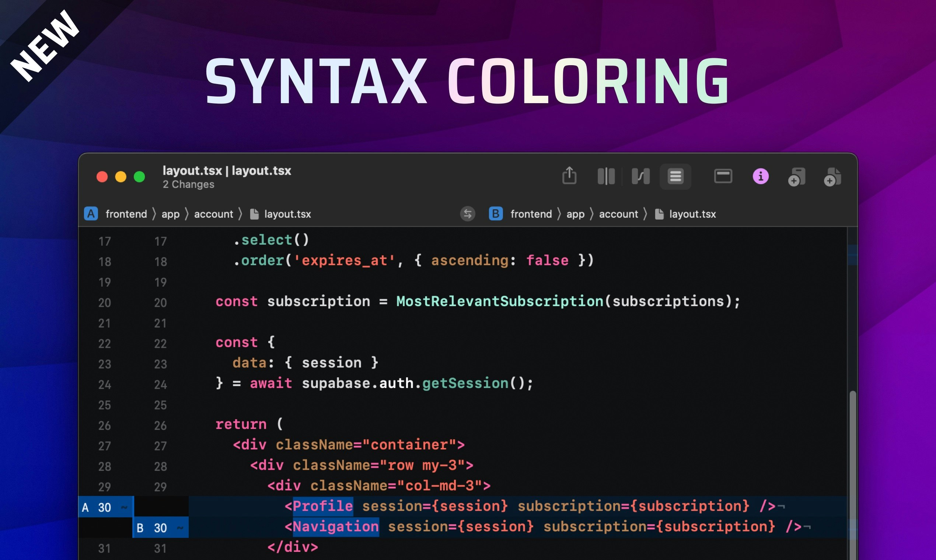Open the second add-document icon
The width and height of the screenshot is (936, 560).
click(x=832, y=177)
